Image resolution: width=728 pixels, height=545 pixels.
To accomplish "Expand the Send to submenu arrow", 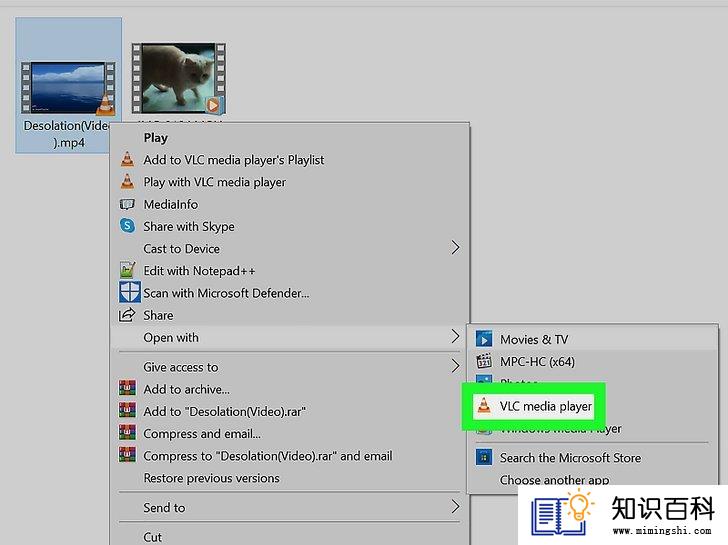I will click(455, 506).
